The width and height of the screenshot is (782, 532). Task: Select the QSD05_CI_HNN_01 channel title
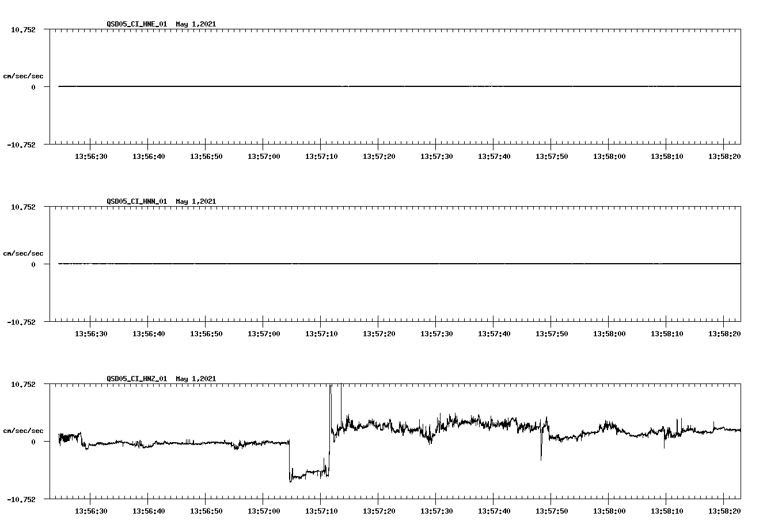[x=135, y=202]
